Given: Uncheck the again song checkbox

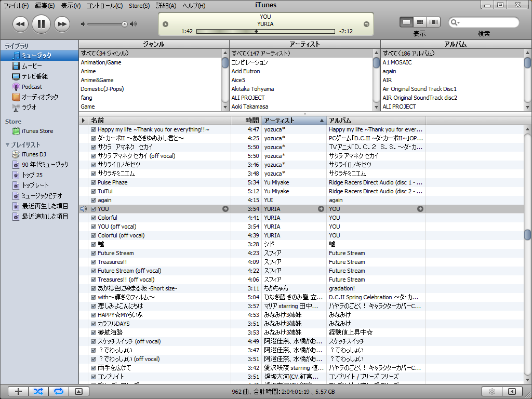Looking at the screenshot, I should 94,200.
